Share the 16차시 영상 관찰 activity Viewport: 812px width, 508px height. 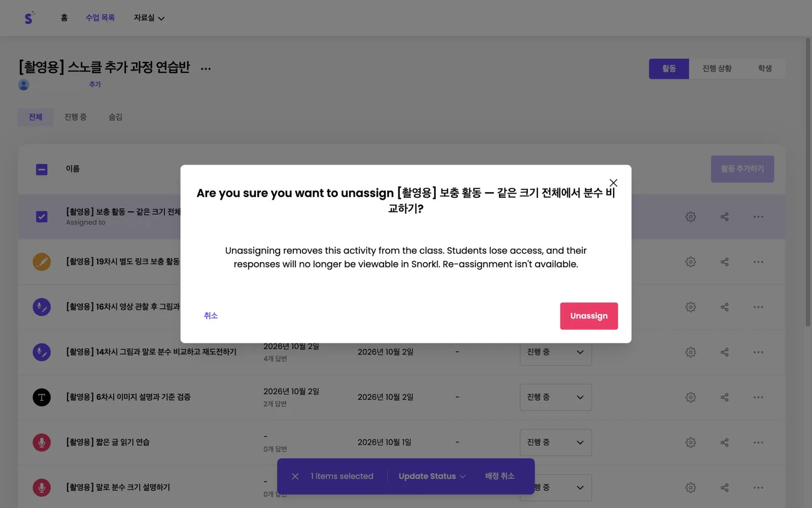point(724,307)
